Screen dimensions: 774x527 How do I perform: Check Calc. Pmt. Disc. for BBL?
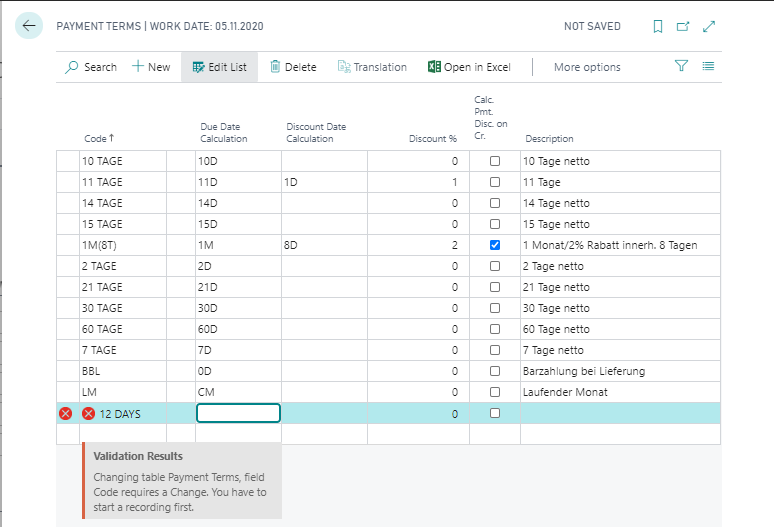(x=495, y=371)
